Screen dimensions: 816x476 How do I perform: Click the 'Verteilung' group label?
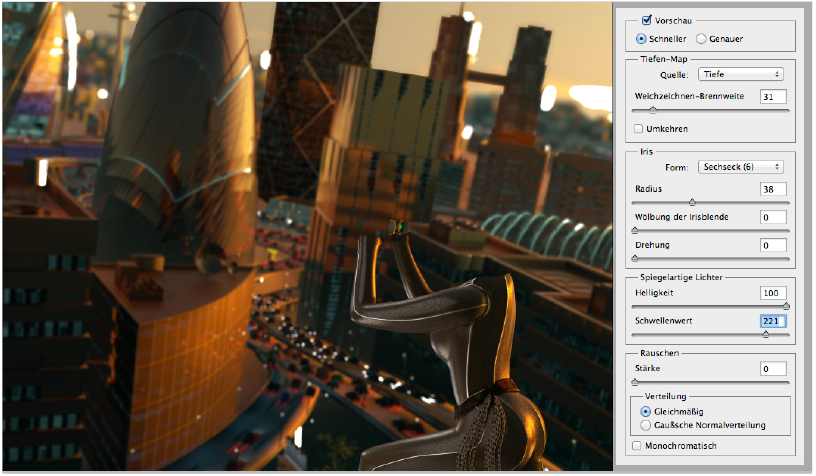point(666,396)
